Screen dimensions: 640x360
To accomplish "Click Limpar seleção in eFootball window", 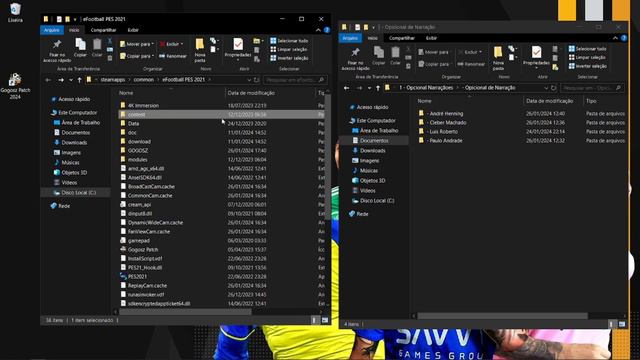I will point(289,49).
